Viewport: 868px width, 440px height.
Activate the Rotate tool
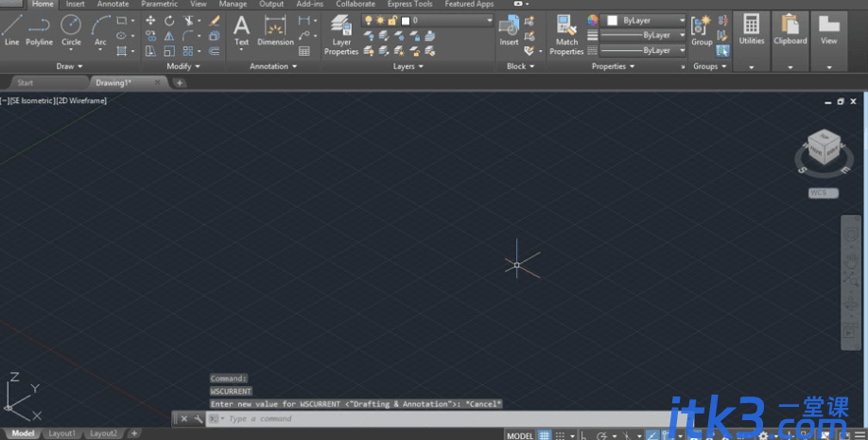tap(169, 21)
